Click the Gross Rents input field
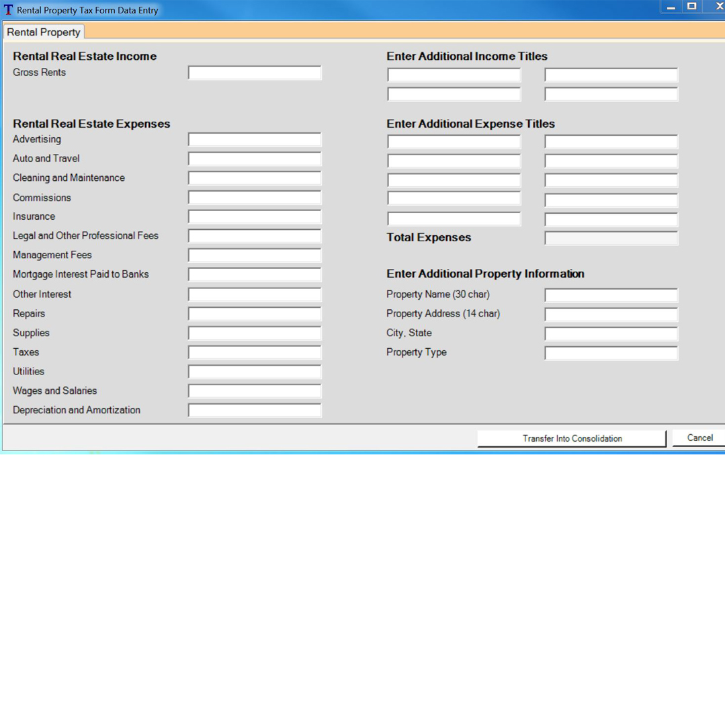This screenshot has height=728, width=725. (x=254, y=73)
